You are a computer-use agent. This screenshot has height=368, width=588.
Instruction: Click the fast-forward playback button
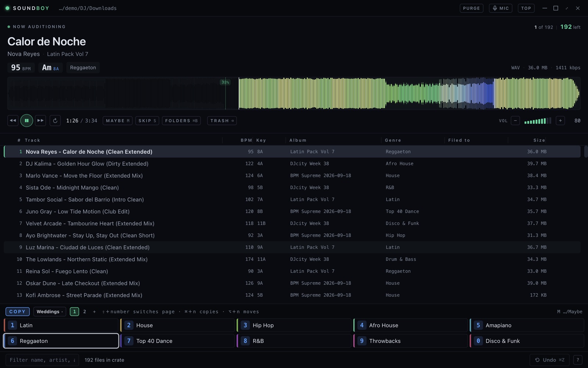pyautogui.click(x=40, y=120)
